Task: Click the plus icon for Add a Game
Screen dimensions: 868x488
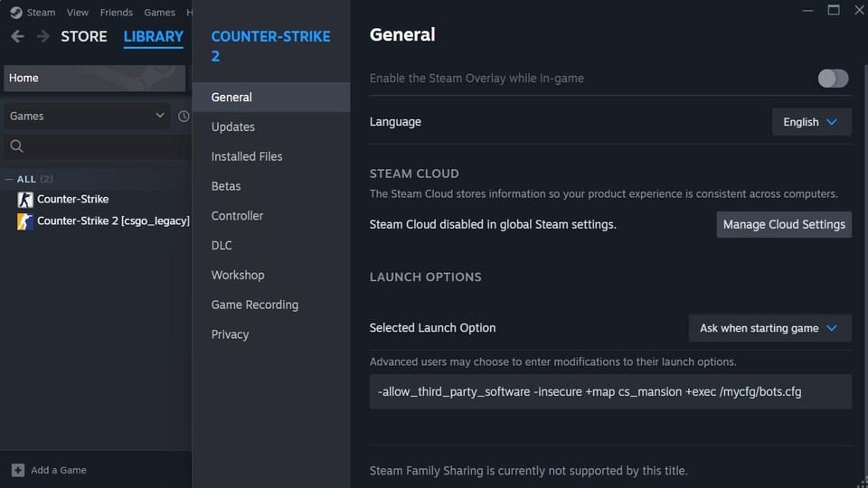Action: point(18,470)
